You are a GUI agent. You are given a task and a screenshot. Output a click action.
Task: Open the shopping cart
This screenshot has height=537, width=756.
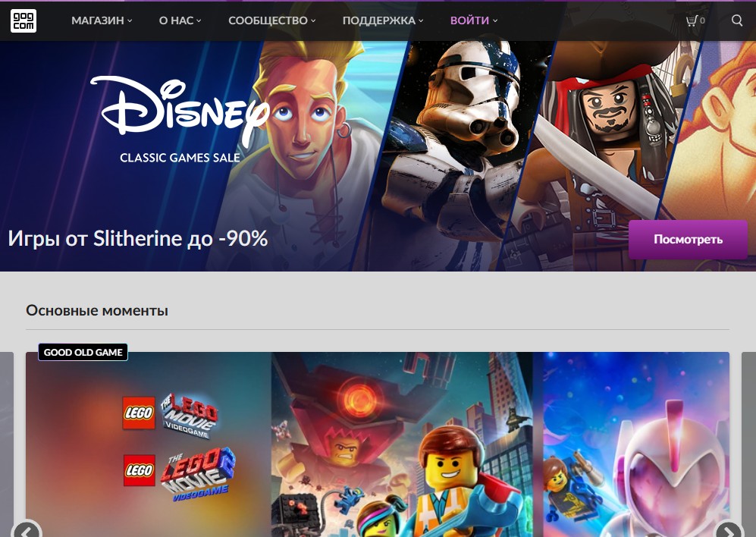pos(690,20)
